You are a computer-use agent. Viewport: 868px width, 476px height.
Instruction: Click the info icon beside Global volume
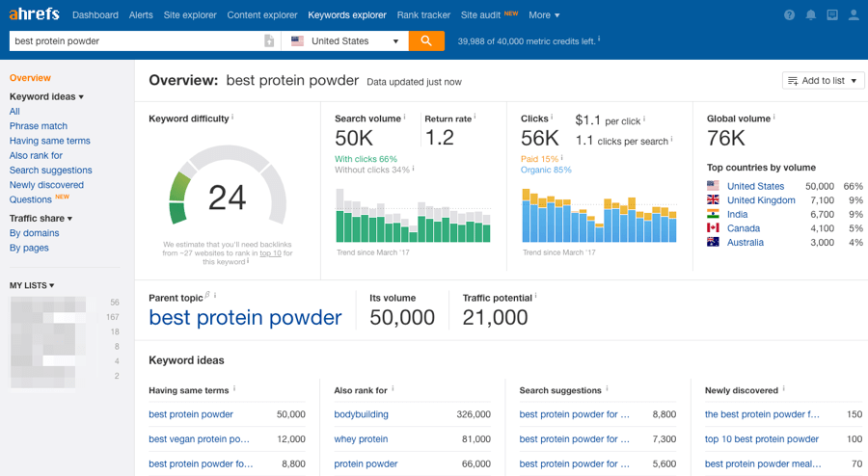[x=774, y=118]
